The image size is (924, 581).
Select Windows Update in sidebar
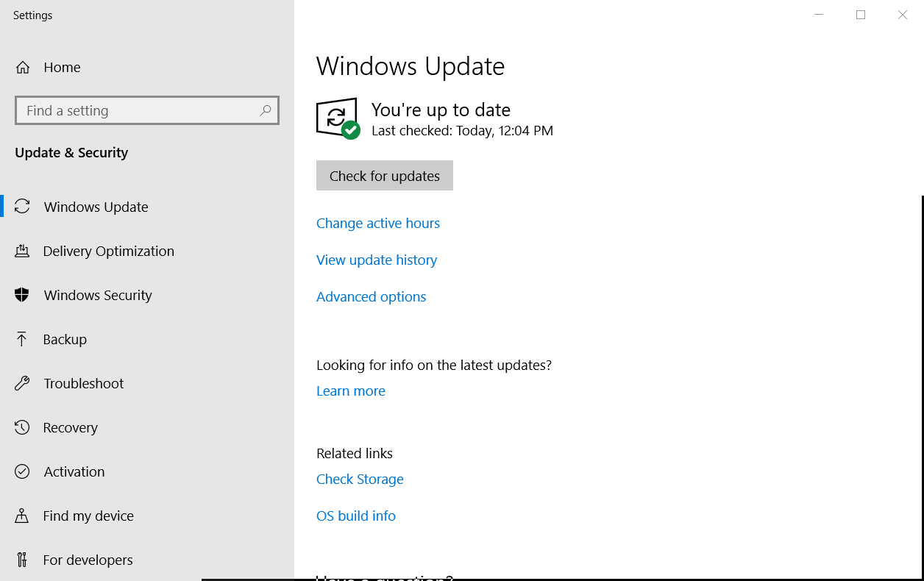click(147, 207)
